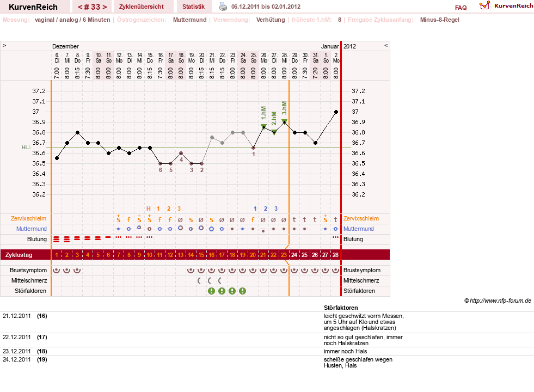
Task: Click Mittelschmerz icon on cycle day 16
Action: [210, 280]
